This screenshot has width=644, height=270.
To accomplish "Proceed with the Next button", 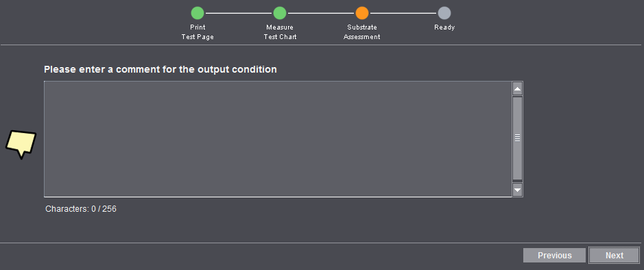I will (615, 255).
